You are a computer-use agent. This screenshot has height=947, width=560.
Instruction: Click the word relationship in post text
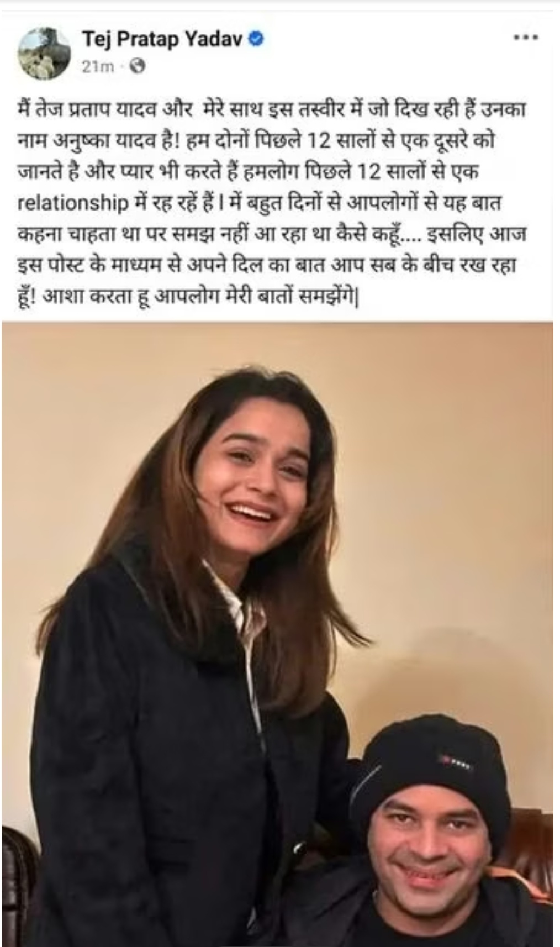pyautogui.click(x=73, y=204)
